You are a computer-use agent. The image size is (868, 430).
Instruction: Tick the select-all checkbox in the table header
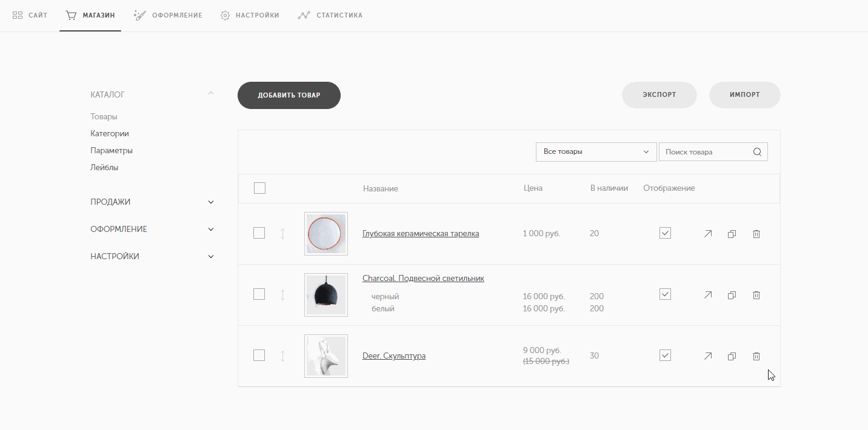click(x=259, y=188)
